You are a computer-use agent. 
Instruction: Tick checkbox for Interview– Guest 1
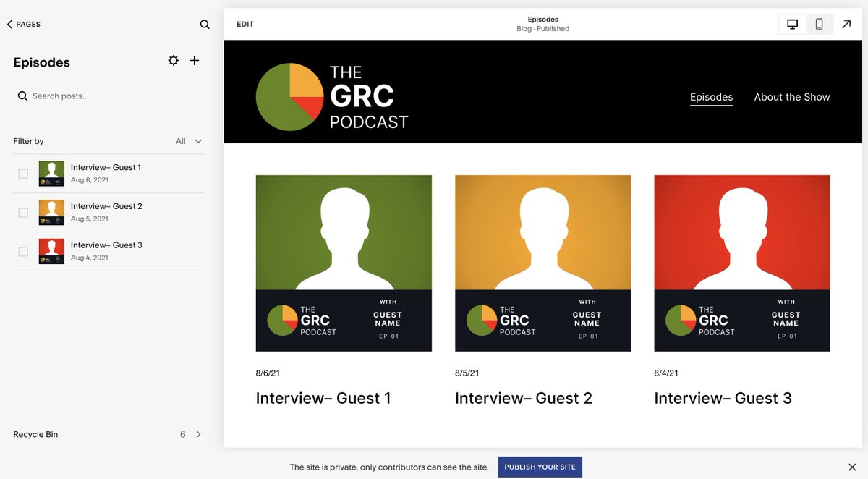23,174
